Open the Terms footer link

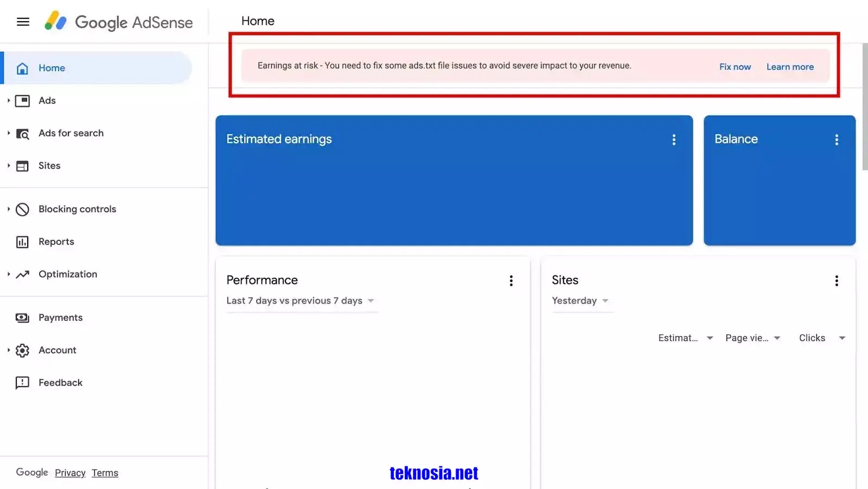(105, 473)
